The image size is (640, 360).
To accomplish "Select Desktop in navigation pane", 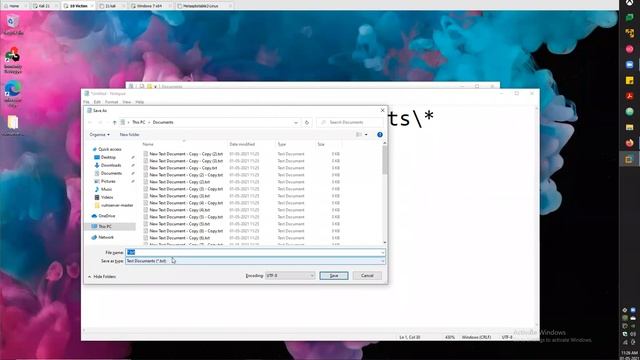I will pyautogui.click(x=108, y=158).
